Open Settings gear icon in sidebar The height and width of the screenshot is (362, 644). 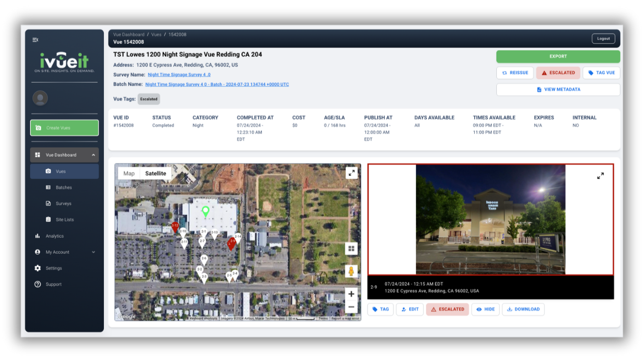[x=38, y=268]
